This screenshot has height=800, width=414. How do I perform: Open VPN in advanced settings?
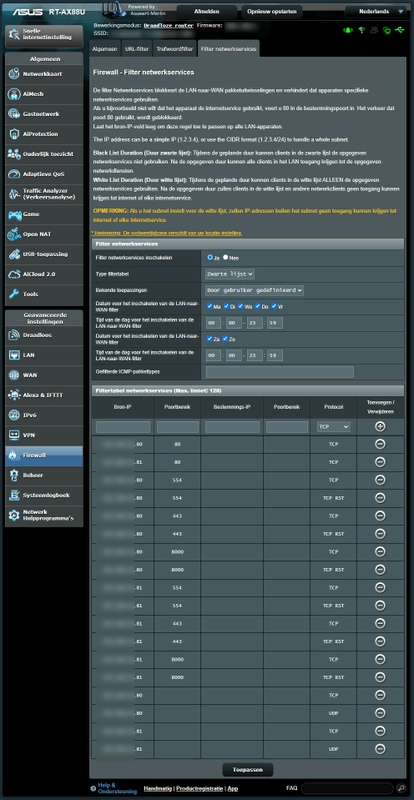pyautogui.click(x=44, y=435)
